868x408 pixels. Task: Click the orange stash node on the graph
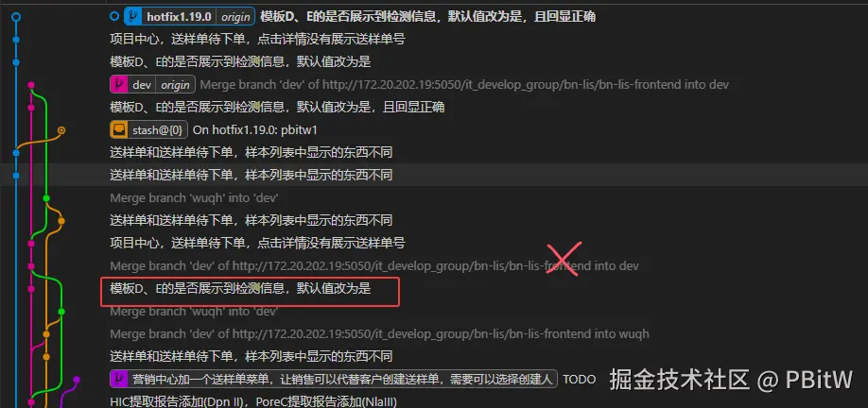coord(61,130)
